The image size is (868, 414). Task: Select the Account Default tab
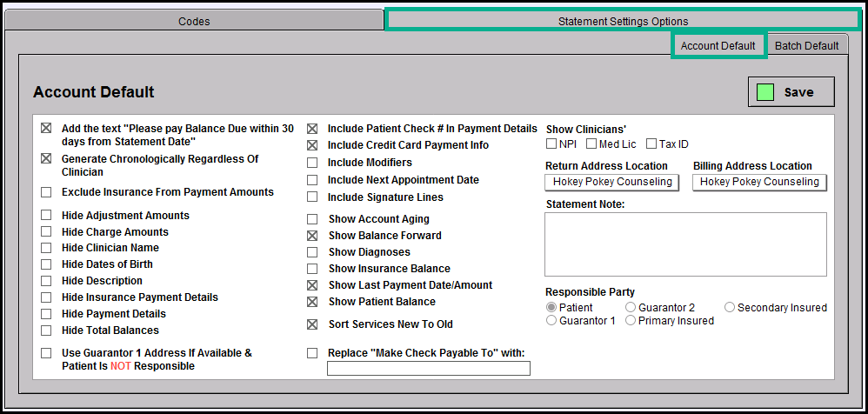click(x=718, y=45)
